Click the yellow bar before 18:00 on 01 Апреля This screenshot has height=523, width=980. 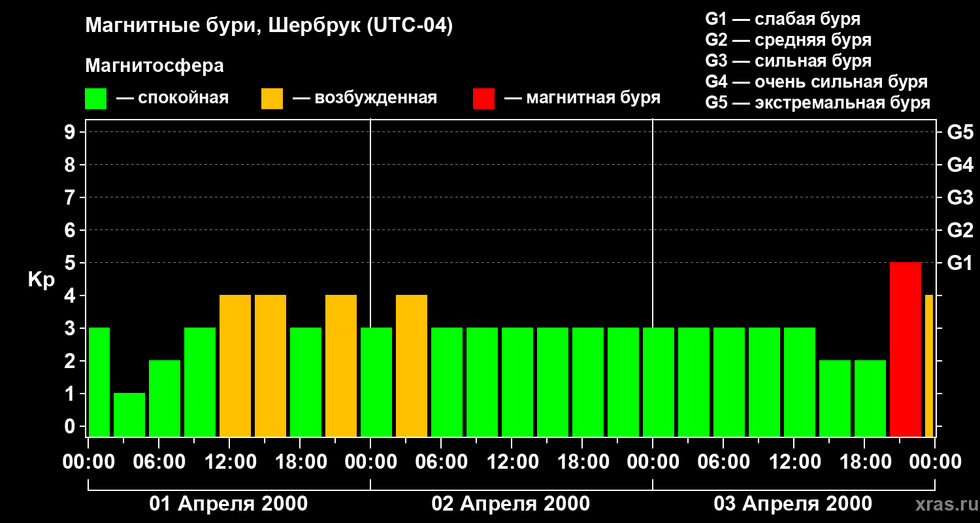[270, 366]
